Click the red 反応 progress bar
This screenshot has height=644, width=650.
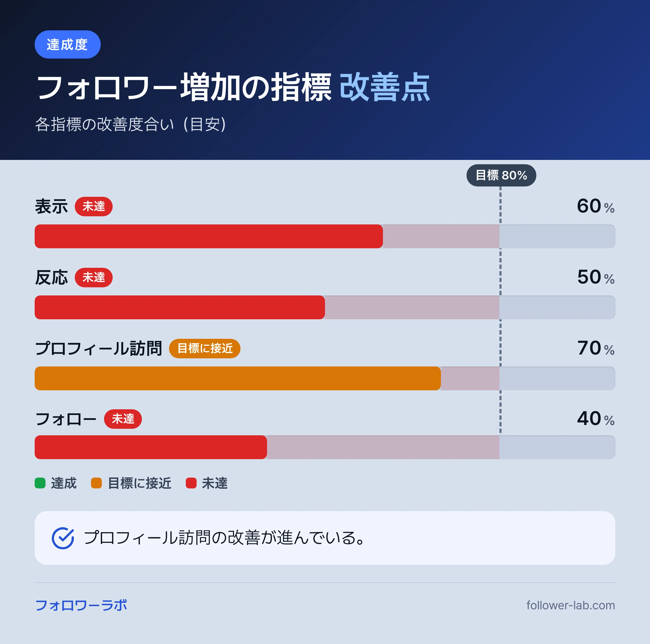click(180, 307)
